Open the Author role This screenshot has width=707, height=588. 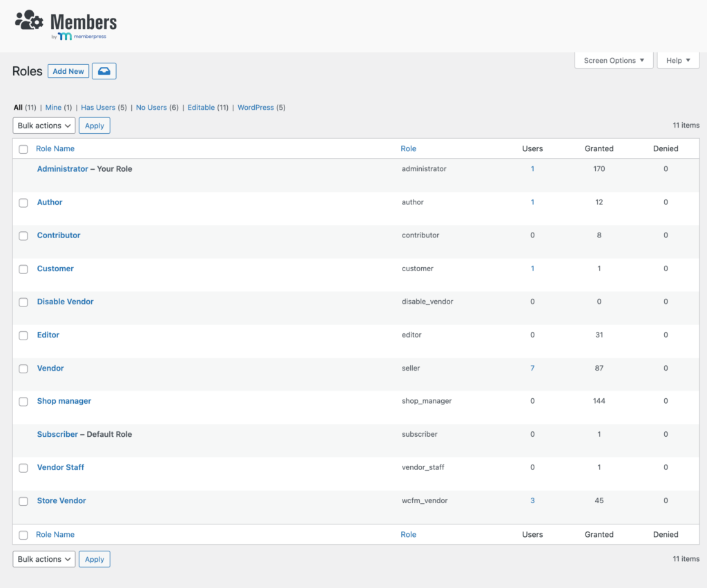50,202
